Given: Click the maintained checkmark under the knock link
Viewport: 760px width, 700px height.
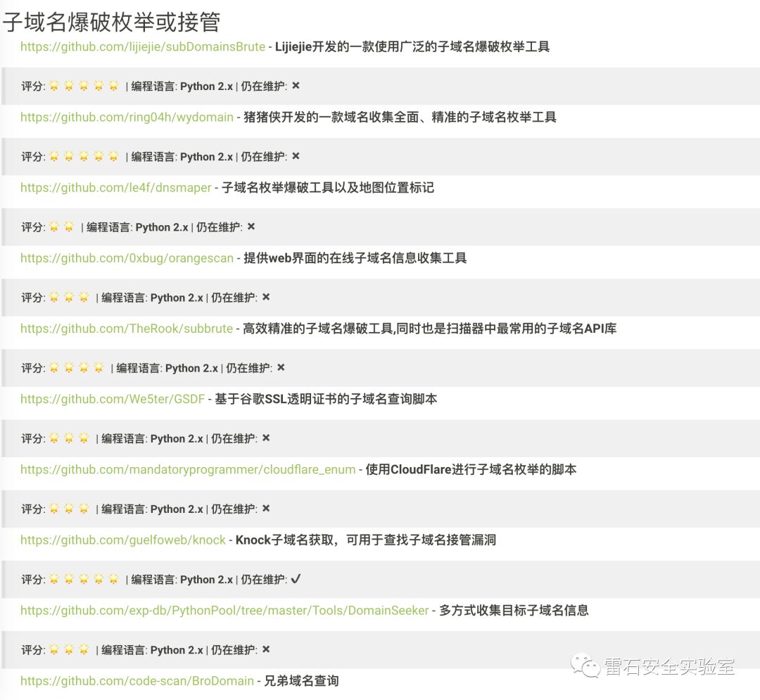Looking at the screenshot, I should click(296, 579).
